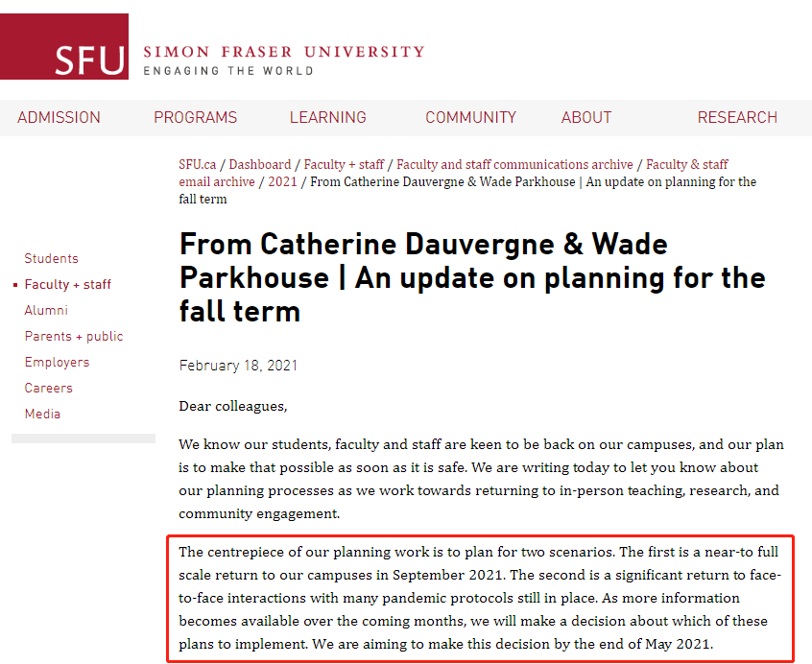Open Faculty and staff communications archive link
The height and width of the screenshot is (664, 812).
pyautogui.click(x=514, y=165)
